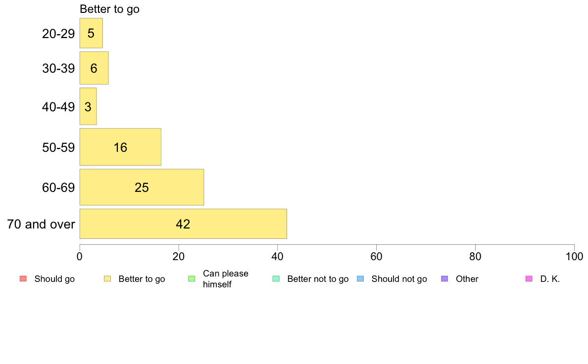Click the yellow Better to go legend swatch

[107, 278]
